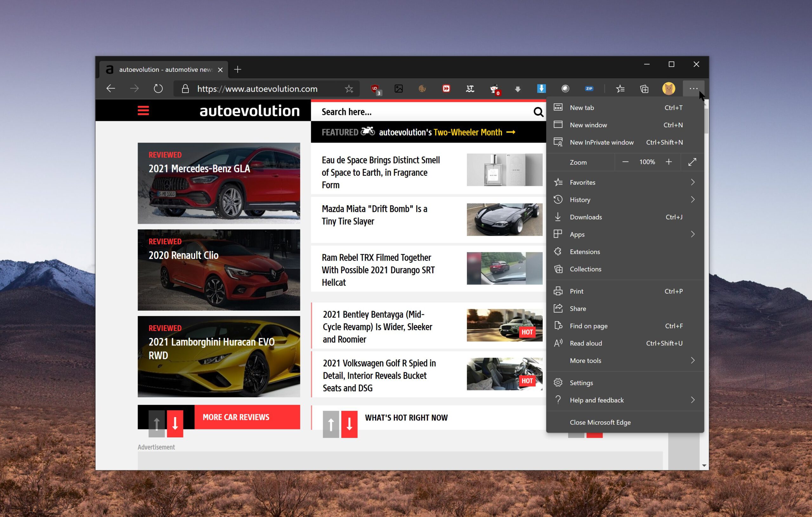View site information via lock icon
The image size is (812, 517).
point(185,89)
